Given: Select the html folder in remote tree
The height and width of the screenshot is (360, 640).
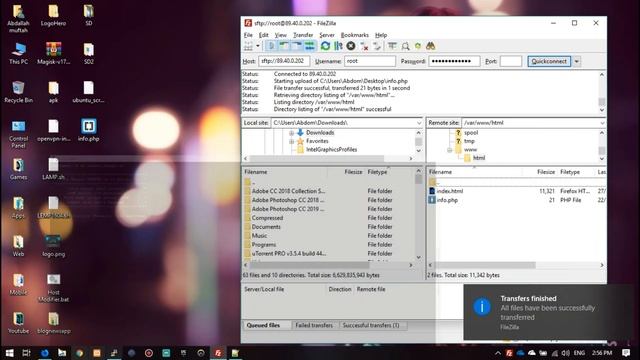Looking at the screenshot, I should tap(479, 158).
